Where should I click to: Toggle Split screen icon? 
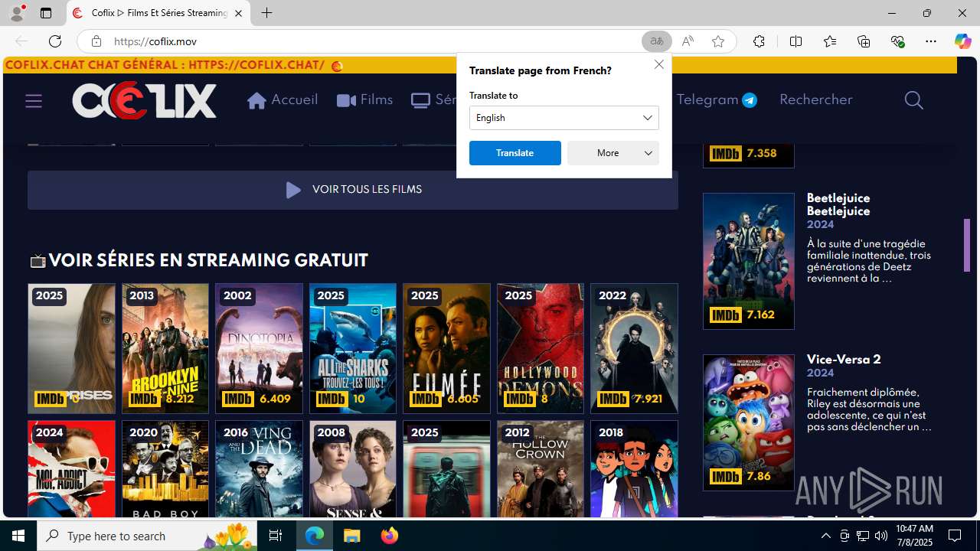tap(795, 41)
